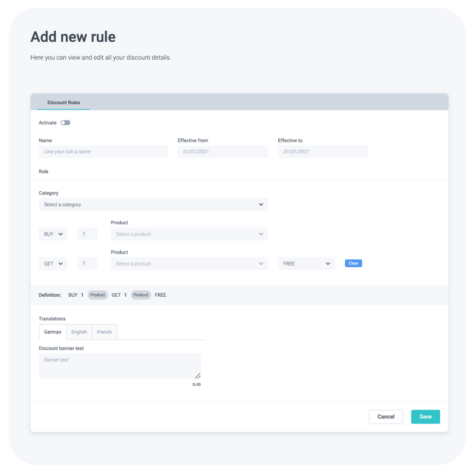Screen dimensions: 476x475
Task: Click the Name input field
Action: tap(103, 152)
